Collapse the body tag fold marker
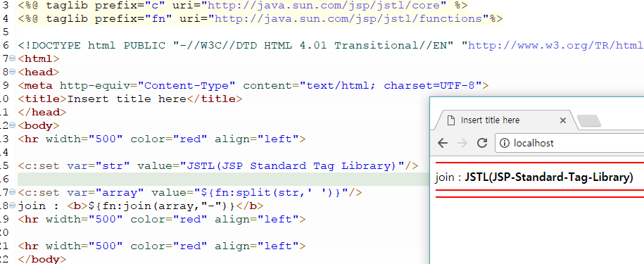Image resolution: width=644 pixels, height=264 pixels. tap(13, 125)
